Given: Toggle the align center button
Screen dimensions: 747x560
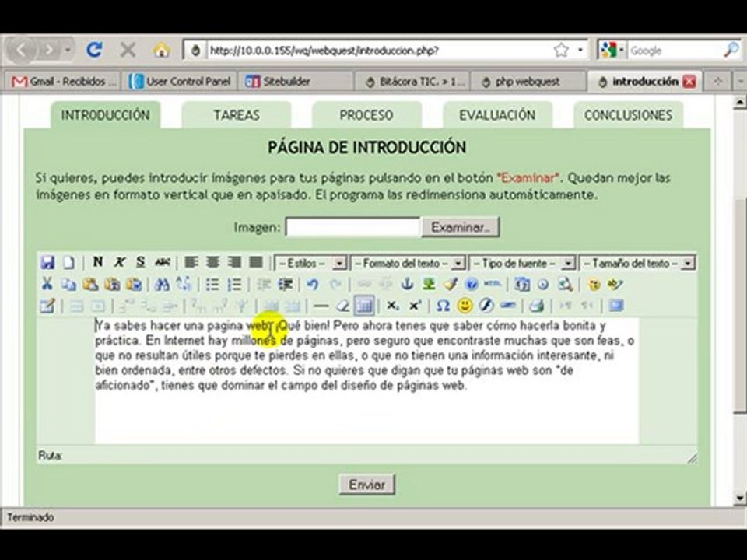Looking at the screenshot, I should click(x=212, y=262).
